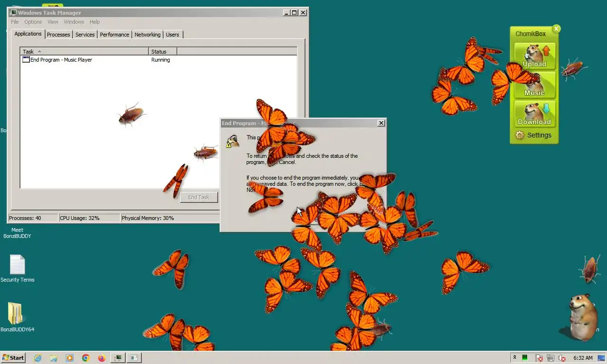607x364 pixels.
Task: Close the End Program dialog with X
Action: (x=381, y=123)
